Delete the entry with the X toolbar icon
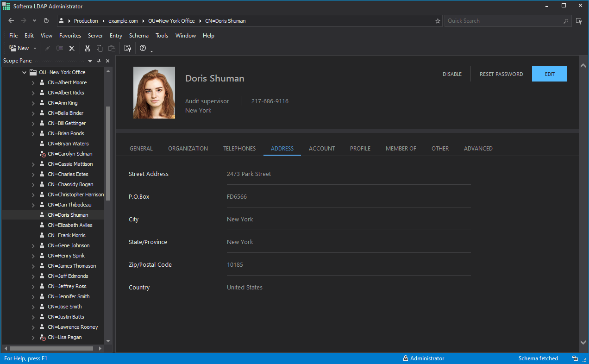 click(x=71, y=48)
